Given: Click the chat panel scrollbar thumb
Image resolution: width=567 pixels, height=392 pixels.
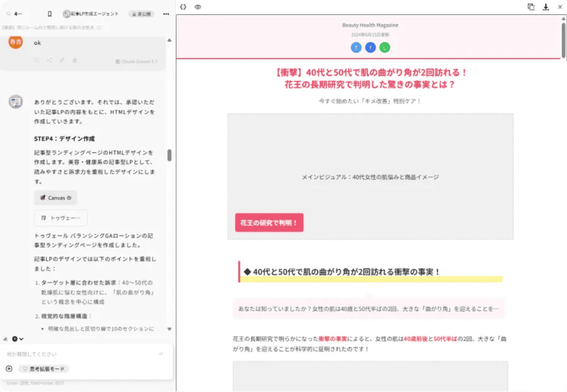Looking at the screenshot, I should 170,155.
